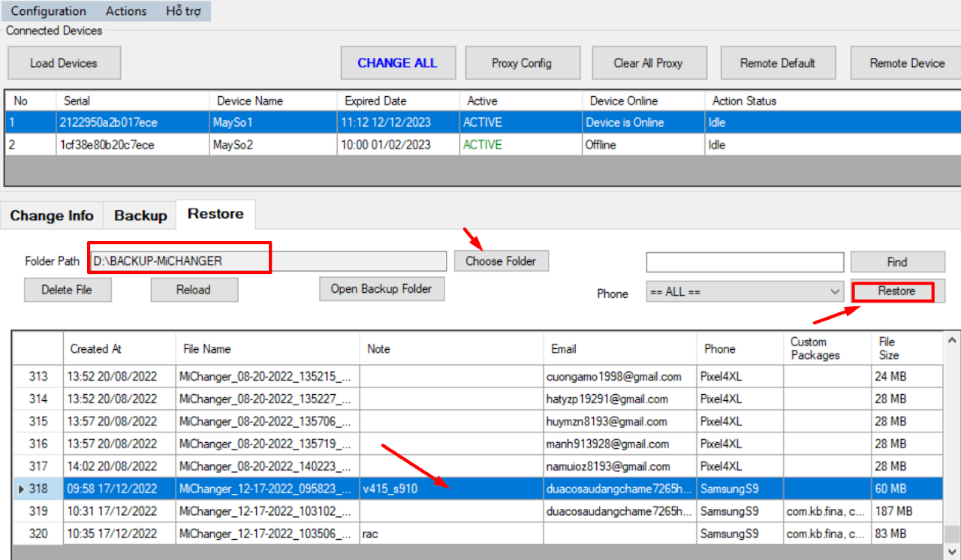This screenshot has width=961, height=560.
Task: Open the Hỗ trợ menu
Action: click(183, 11)
